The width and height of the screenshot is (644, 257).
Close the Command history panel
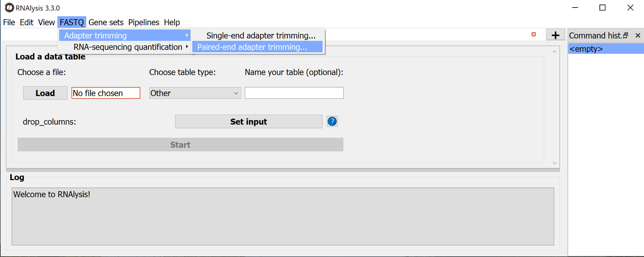[x=638, y=36]
